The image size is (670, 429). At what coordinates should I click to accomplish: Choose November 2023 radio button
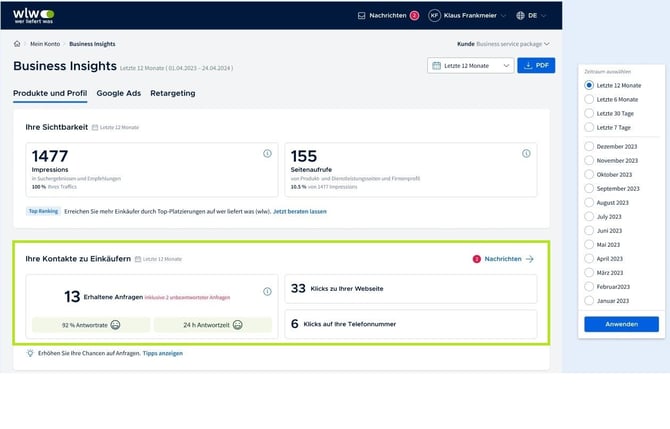[x=589, y=161]
